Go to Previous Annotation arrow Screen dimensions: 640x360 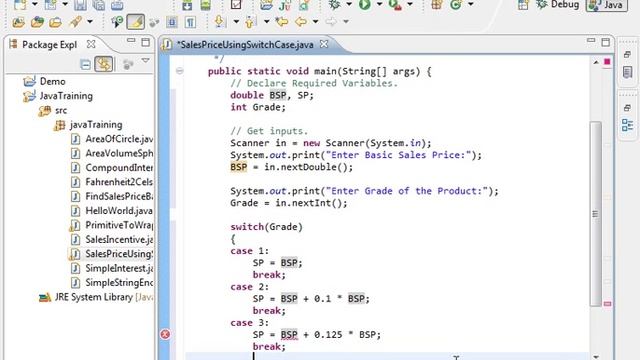(250, 22)
